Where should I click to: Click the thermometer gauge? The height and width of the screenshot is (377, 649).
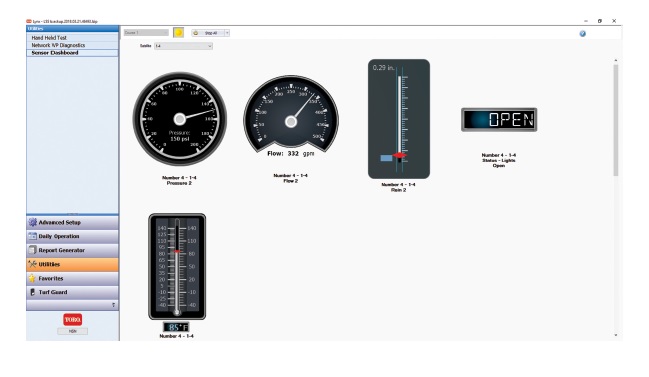tap(177, 267)
